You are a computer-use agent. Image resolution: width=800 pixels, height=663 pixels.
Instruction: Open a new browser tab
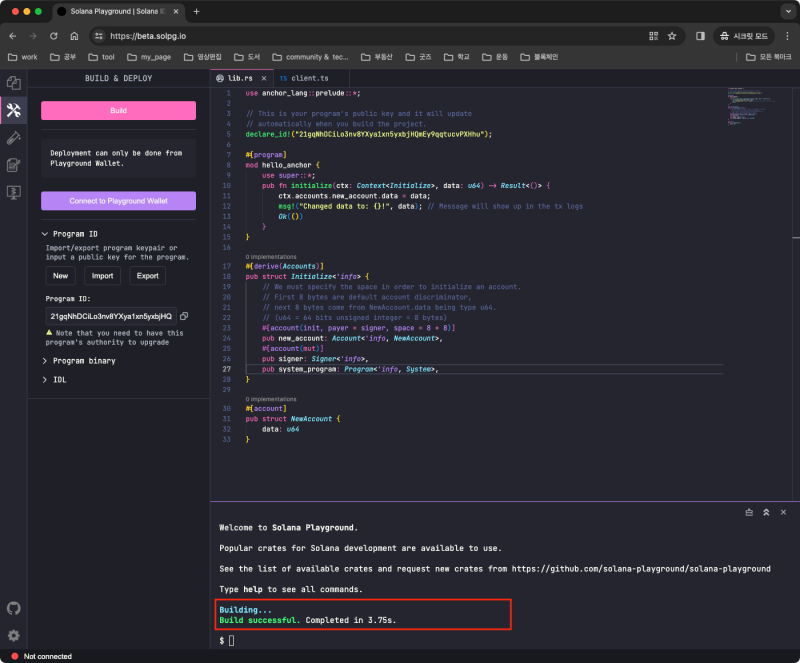[196, 11]
